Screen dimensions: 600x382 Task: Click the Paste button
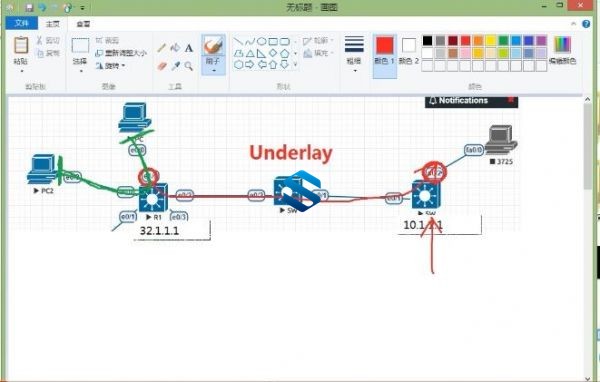point(21,51)
